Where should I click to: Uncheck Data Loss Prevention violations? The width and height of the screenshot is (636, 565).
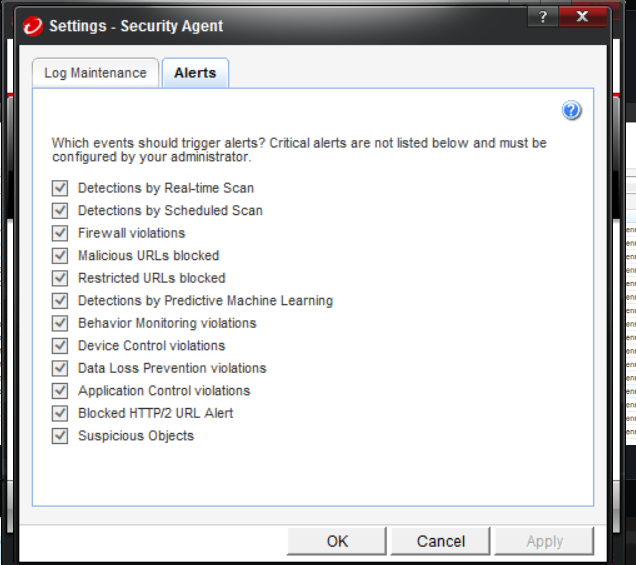[x=61, y=368]
